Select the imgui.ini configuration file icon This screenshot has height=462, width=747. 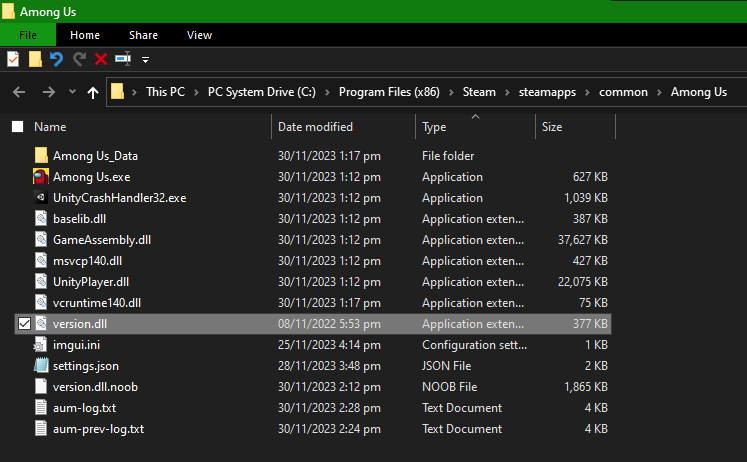coord(40,344)
